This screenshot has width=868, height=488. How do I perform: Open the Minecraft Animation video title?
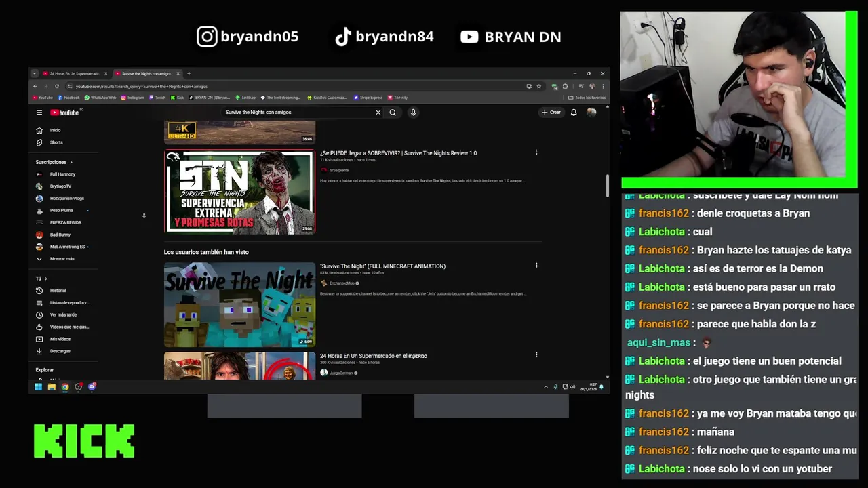(x=382, y=266)
